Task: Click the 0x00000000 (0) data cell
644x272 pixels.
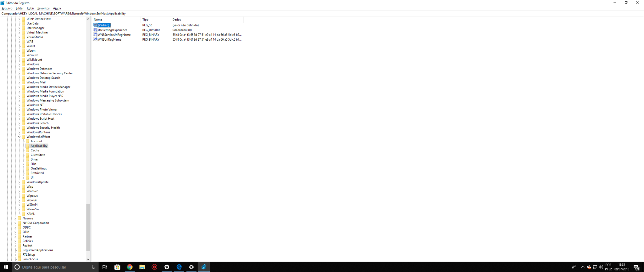Action: (x=182, y=30)
